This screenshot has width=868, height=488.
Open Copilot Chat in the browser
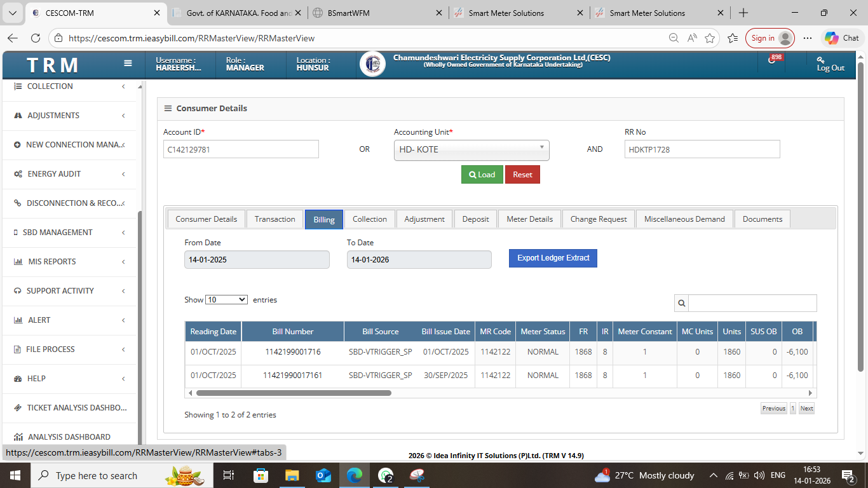[842, 38]
